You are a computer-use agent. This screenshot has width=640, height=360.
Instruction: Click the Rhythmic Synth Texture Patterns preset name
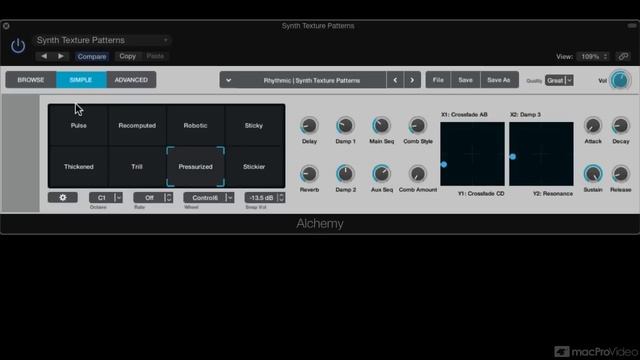pos(312,80)
